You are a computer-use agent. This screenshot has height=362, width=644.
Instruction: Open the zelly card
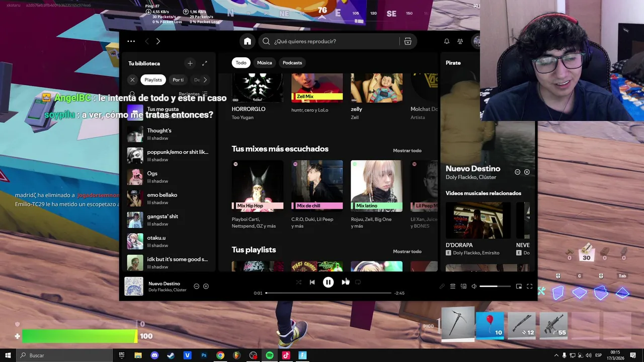[x=376, y=97]
